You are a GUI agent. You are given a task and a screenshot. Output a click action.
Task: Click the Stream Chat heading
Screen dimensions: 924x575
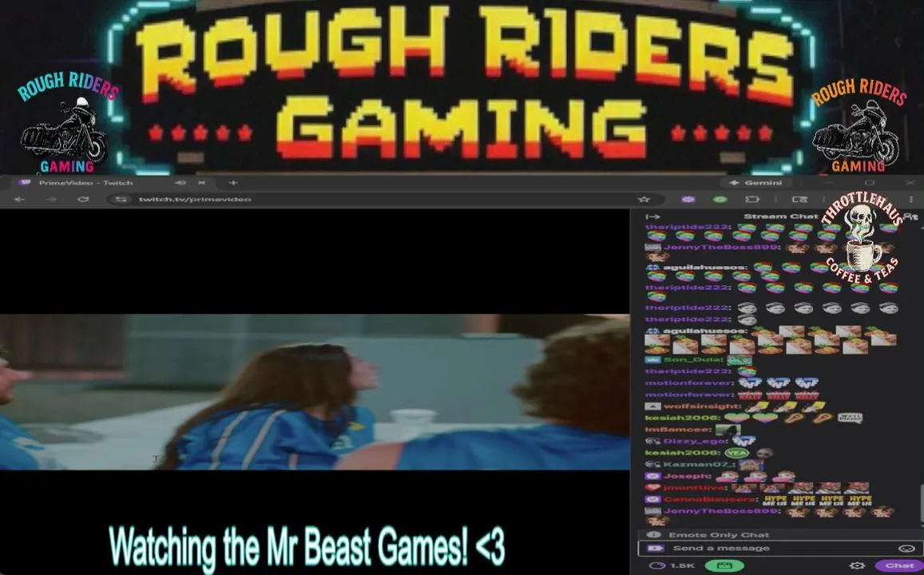point(781,216)
